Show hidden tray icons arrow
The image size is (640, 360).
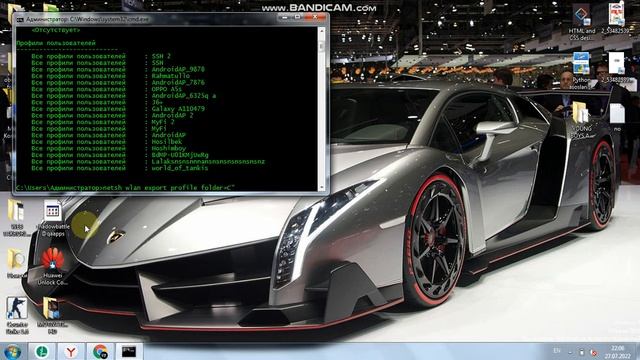pyautogui.click(x=570, y=352)
